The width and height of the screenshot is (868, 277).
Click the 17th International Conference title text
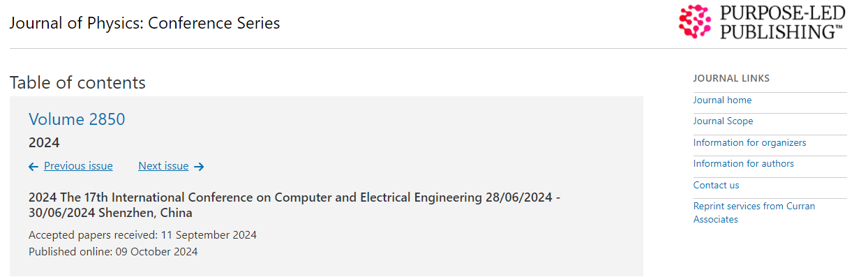(294, 205)
